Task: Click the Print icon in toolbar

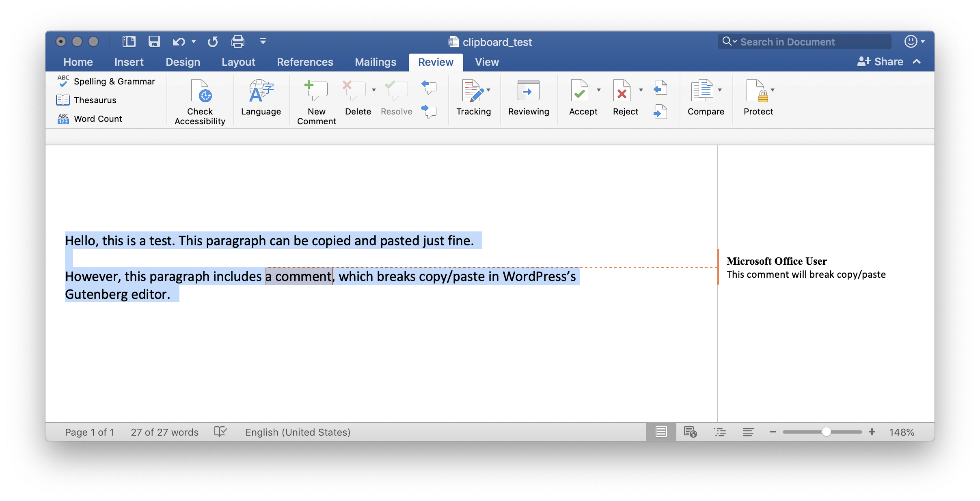Action: coord(237,41)
